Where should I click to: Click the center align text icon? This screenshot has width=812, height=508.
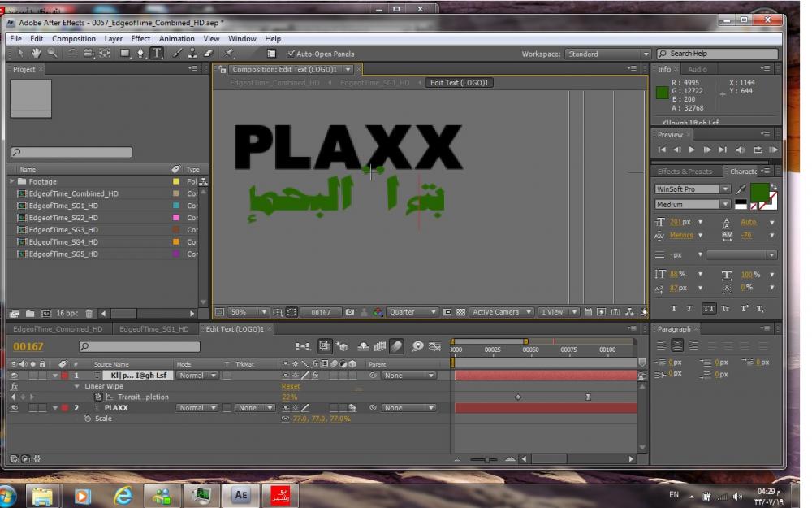pyautogui.click(x=677, y=345)
